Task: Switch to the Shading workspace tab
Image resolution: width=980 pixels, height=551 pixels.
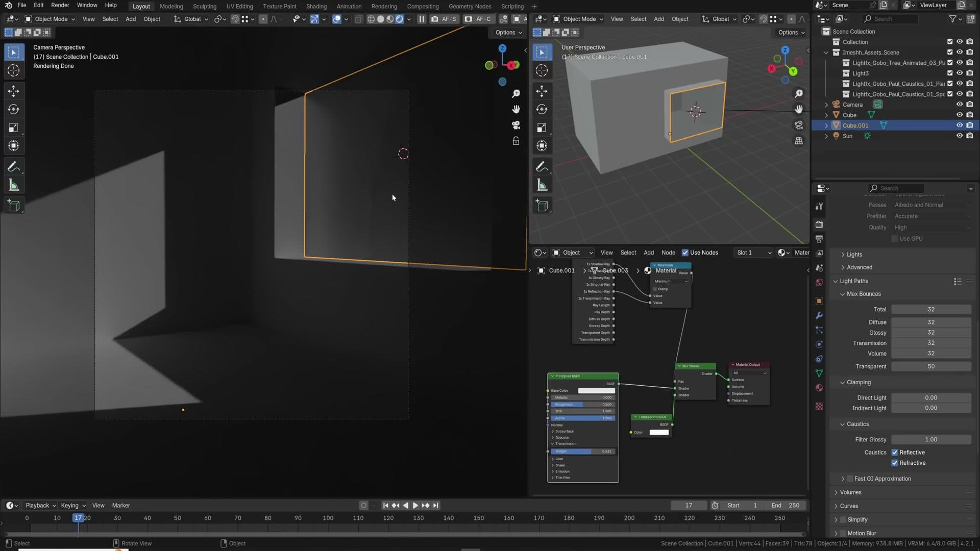Action: click(316, 6)
